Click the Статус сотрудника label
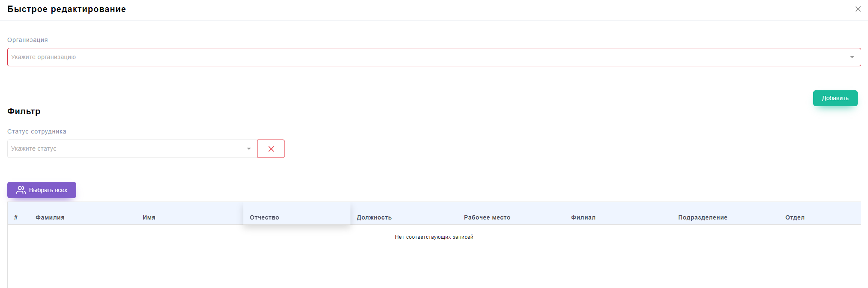Viewport: 868px width, 288px height. coord(37,131)
